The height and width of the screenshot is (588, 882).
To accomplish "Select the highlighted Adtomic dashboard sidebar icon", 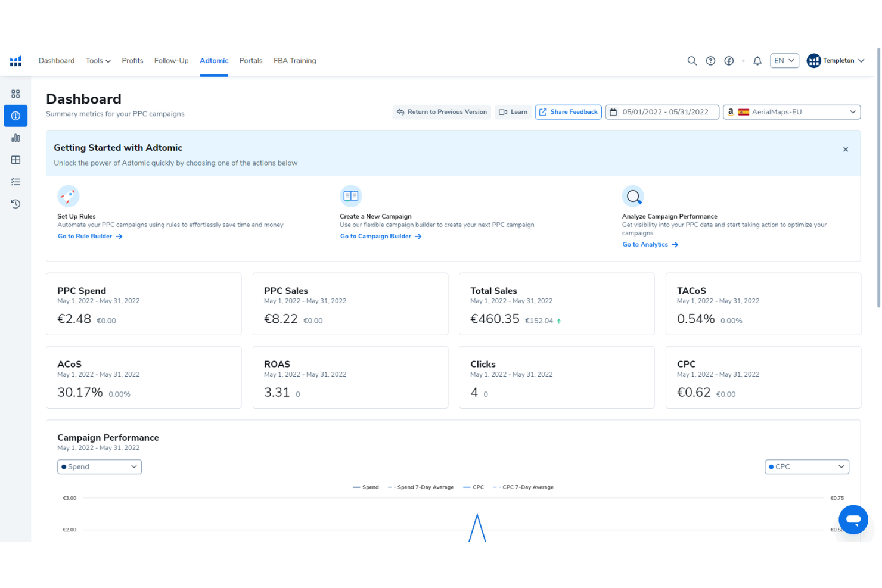I will (15, 116).
